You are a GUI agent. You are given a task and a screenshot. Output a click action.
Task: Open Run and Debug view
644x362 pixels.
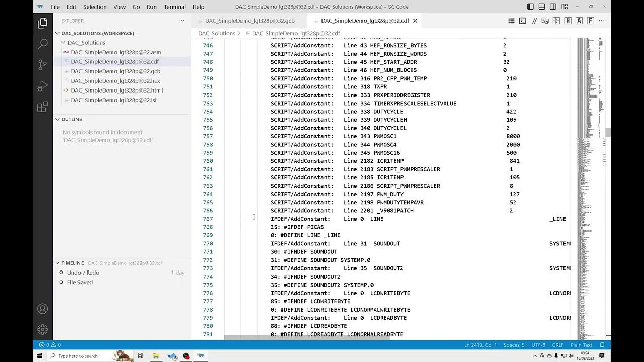tap(43, 86)
